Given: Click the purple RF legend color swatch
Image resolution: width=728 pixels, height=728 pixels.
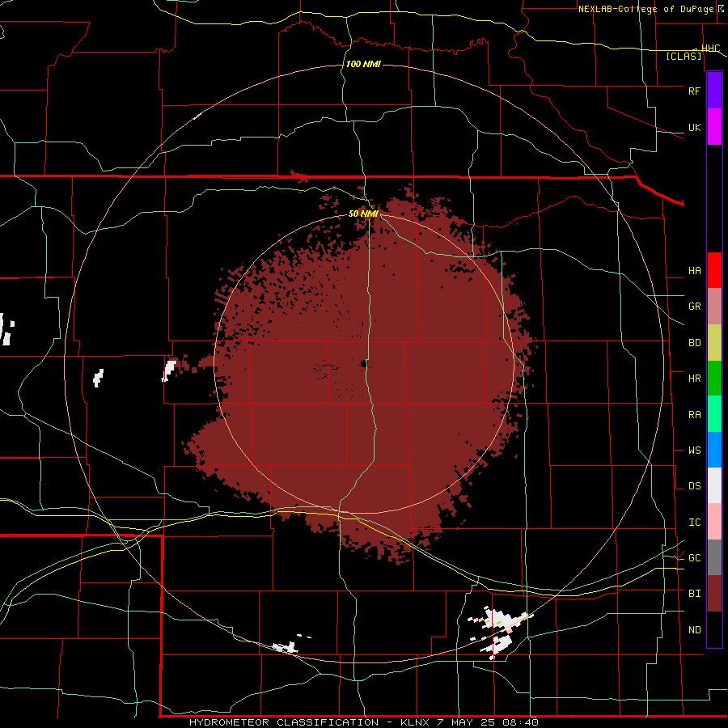Looking at the screenshot, I should point(714,91).
